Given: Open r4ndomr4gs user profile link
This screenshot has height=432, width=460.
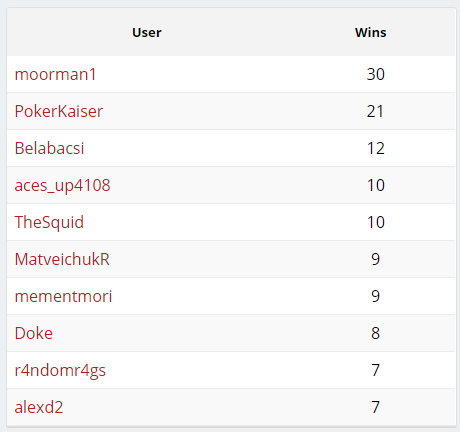Looking at the screenshot, I should pyautogui.click(x=60, y=370).
